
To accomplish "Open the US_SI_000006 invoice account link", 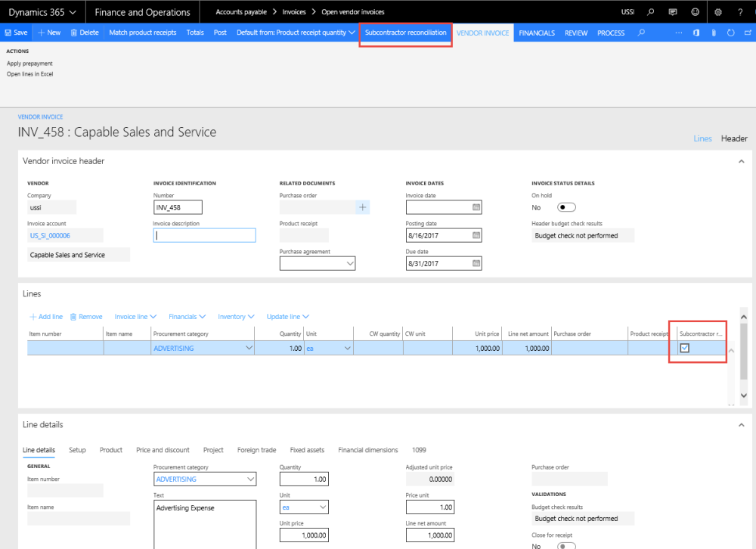I will 50,236.
